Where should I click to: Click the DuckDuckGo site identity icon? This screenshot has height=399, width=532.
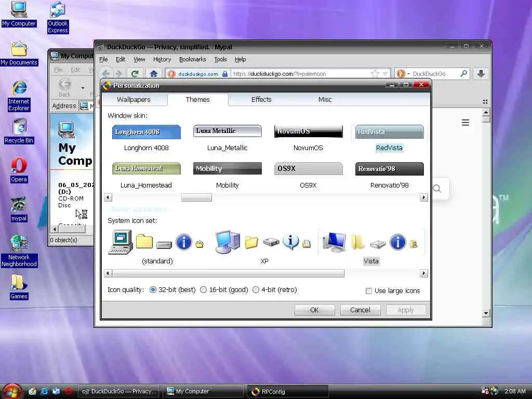click(172, 74)
